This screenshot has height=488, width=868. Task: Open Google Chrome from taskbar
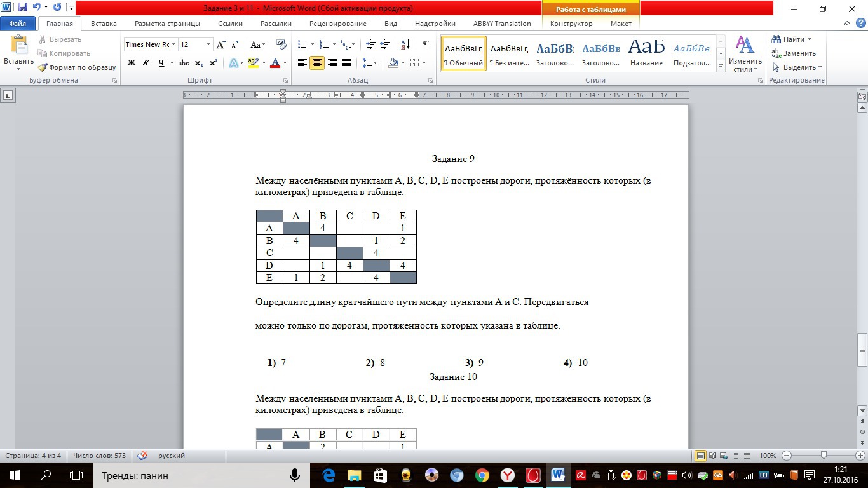click(x=482, y=475)
